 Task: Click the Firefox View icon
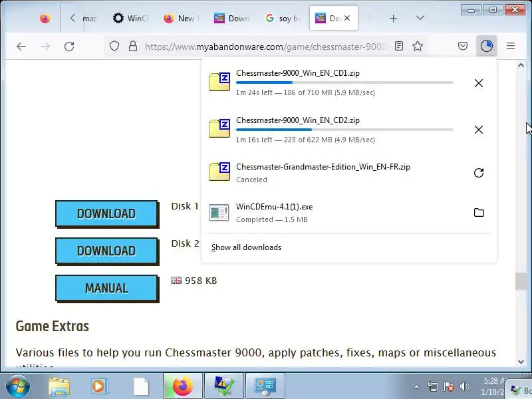click(x=45, y=18)
